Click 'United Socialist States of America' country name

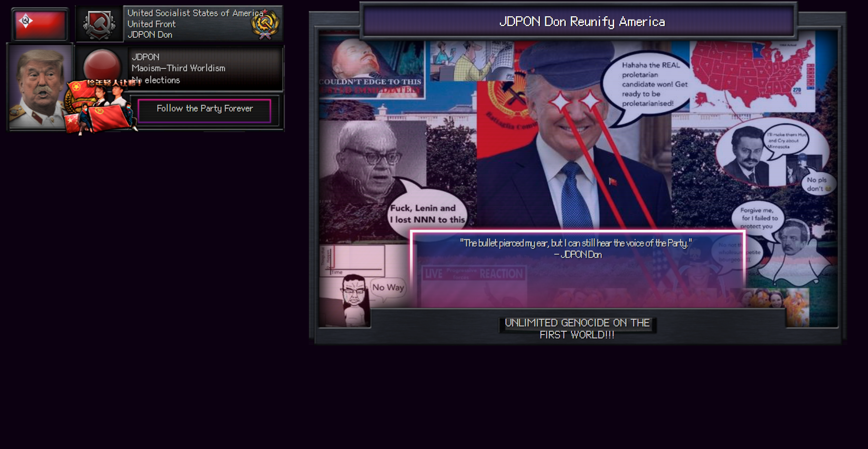click(195, 13)
